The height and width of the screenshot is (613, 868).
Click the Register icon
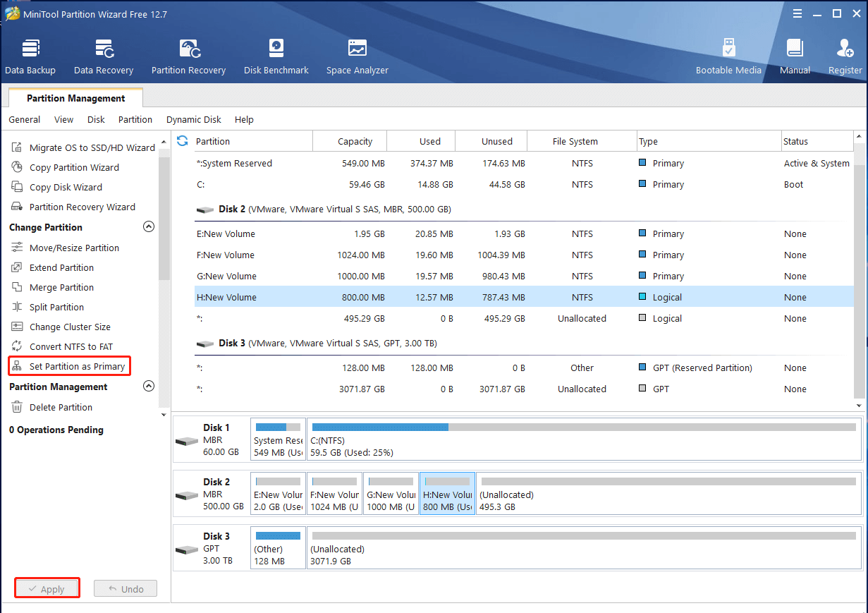coord(845,56)
